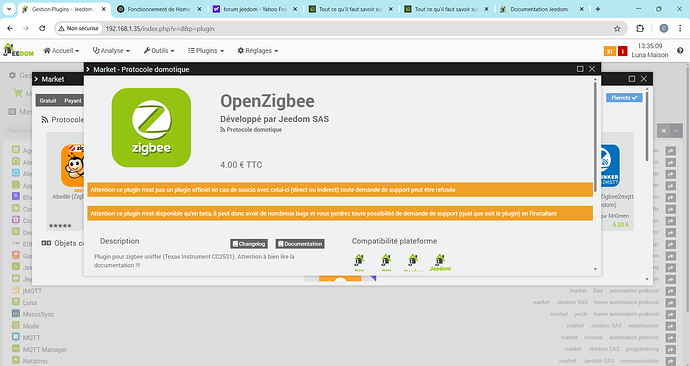The image size is (690, 366).
Task: Click the share arrow on the Mode row
Action: click(670, 326)
